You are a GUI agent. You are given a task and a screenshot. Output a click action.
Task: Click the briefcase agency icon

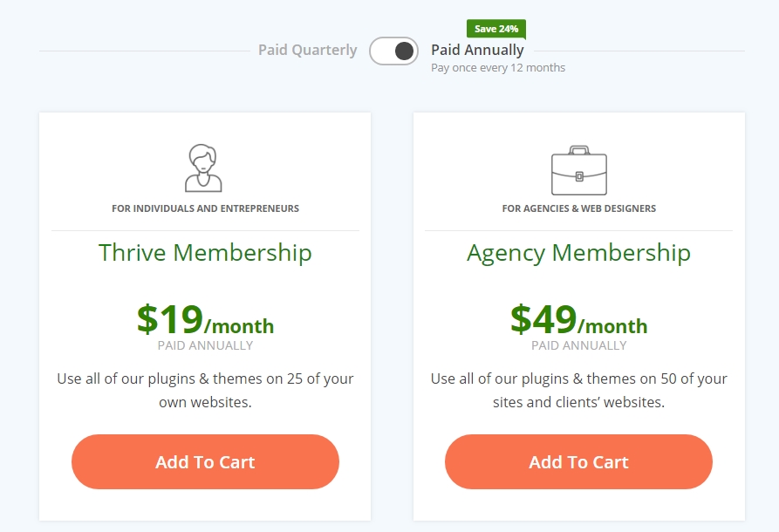pyautogui.click(x=578, y=170)
